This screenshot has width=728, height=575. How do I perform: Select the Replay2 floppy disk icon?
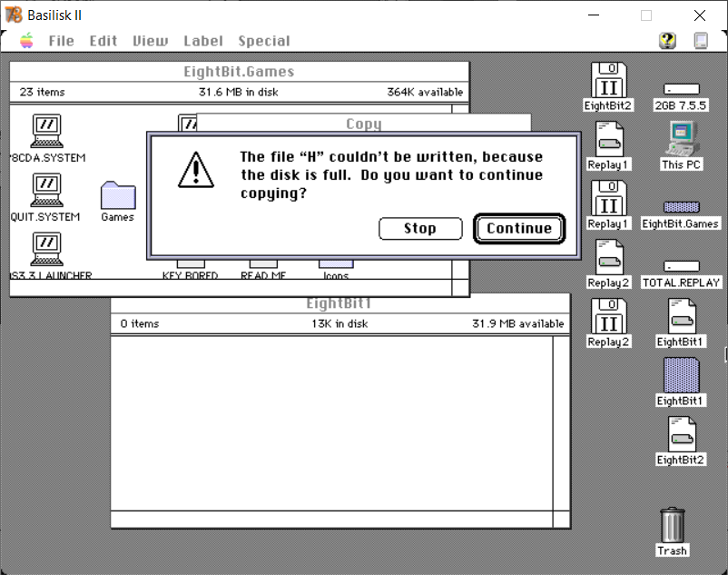[608, 316]
